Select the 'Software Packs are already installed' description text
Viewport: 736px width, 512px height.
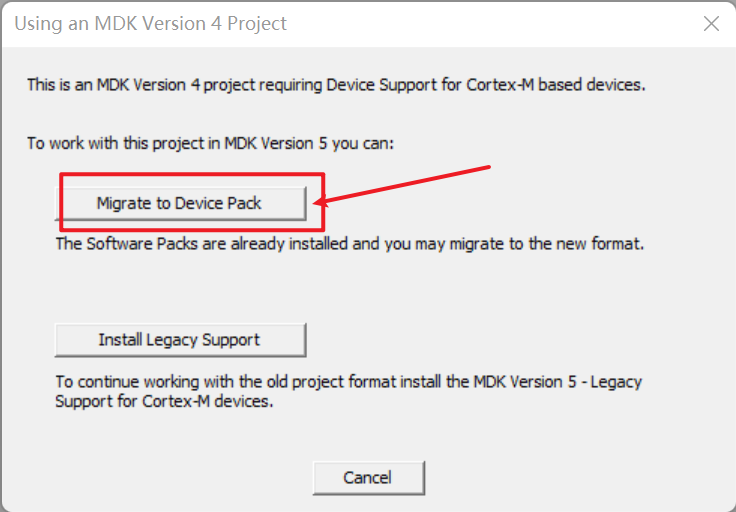(x=350, y=244)
